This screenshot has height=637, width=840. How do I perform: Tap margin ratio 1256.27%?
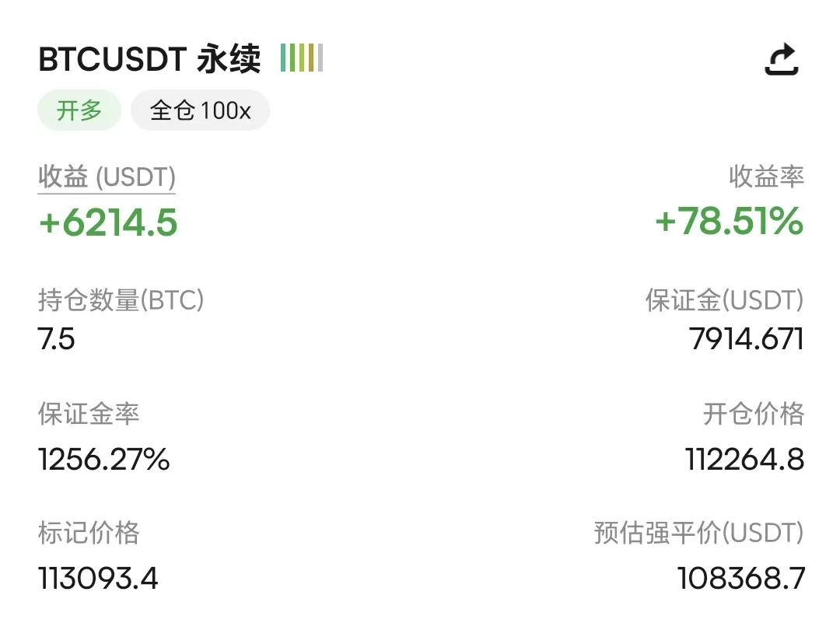[104, 460]
